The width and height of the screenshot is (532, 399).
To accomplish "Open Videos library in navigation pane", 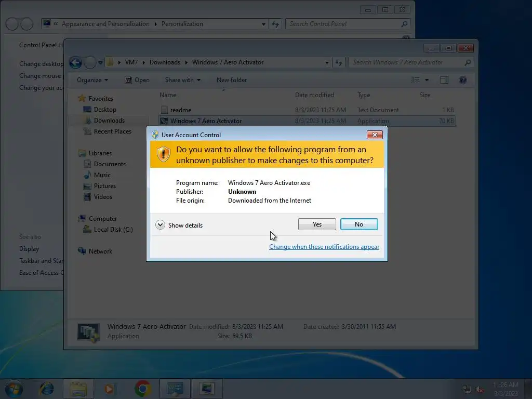I will 103,197.
